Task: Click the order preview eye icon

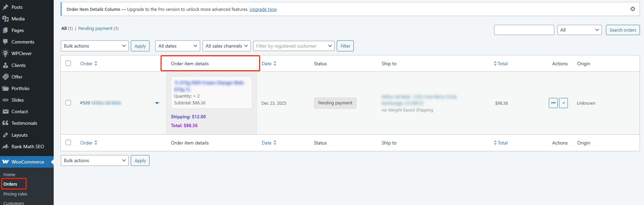Action: [157, 103]
